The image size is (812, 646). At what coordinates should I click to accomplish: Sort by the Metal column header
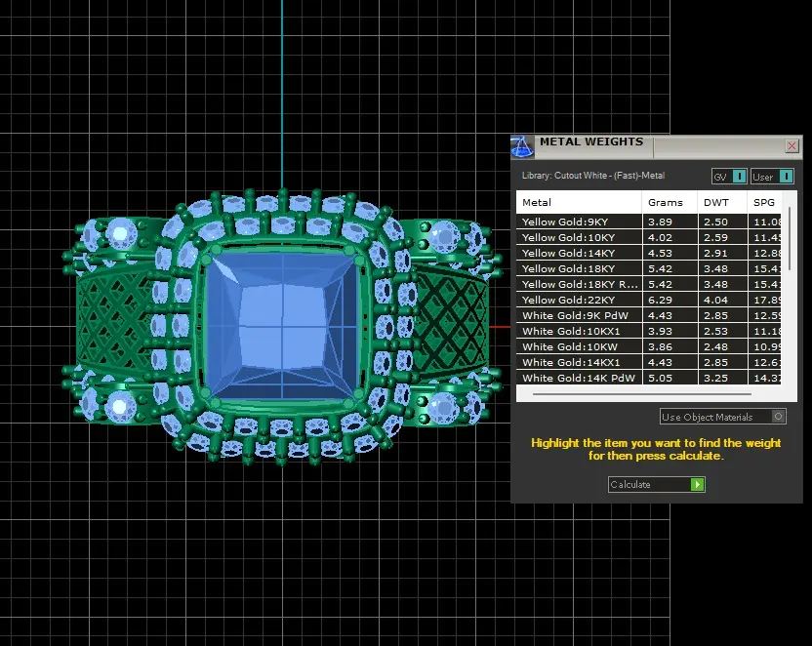(579, 202)
